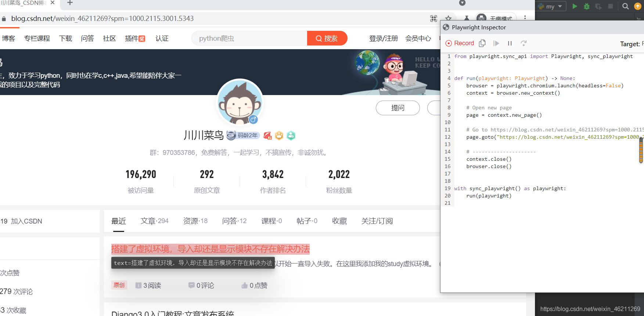Screen dimensions: 644x316
Task: Click the teal person medal badge
Action: [291, 135]
